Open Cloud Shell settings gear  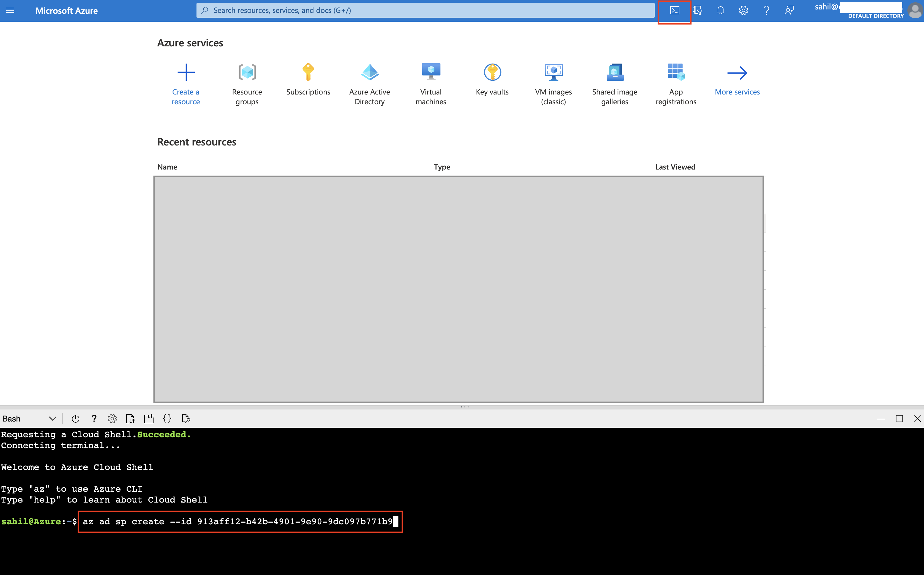click(112, 418)
